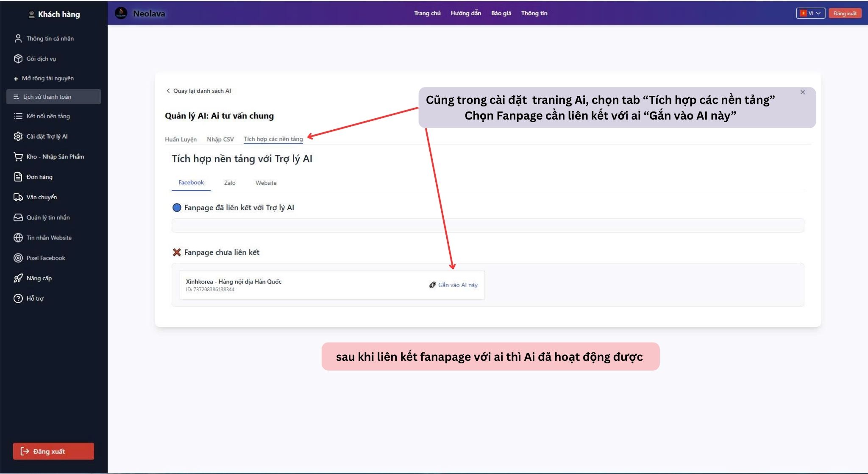Select the Kho - Nhập Sản Phẩm cart icon
The width and height of the screenshot is (868, 474).
(x=17, y=156)
